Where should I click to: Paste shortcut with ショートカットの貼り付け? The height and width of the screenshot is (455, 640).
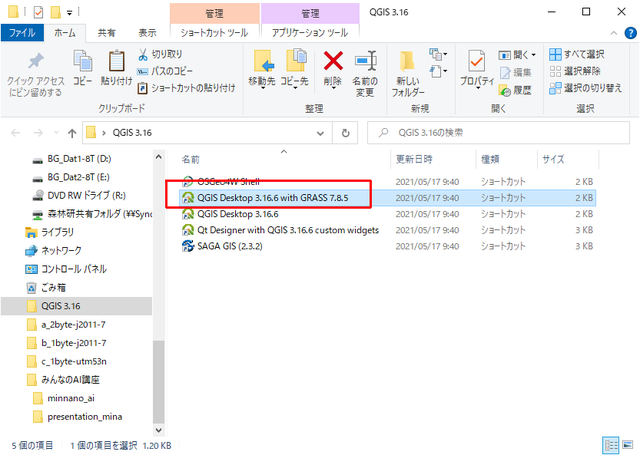point(187,88)
